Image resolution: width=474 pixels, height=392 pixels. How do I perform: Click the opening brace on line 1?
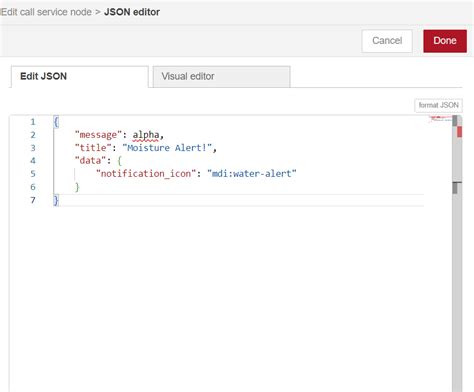[56, 122]
